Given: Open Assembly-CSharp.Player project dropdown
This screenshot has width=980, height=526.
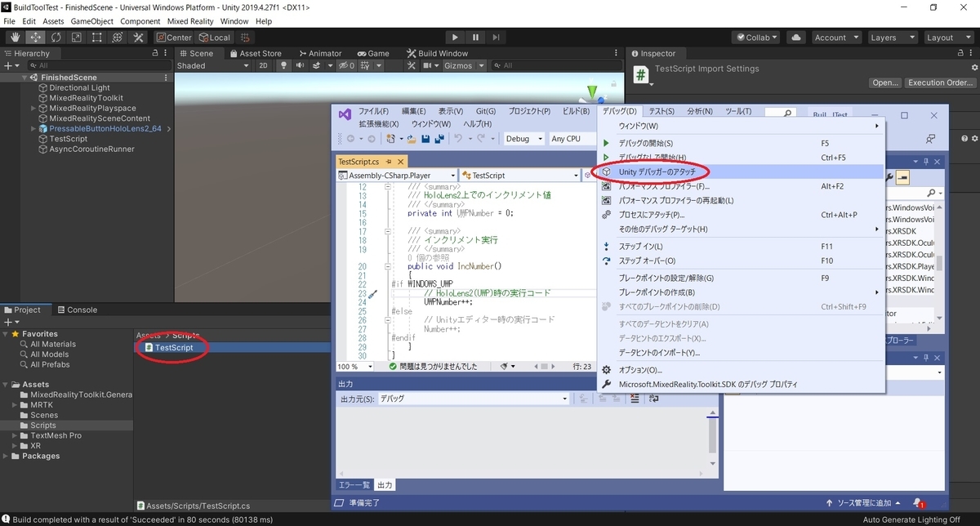Looking at the screenshot, I should click(397, 176).
